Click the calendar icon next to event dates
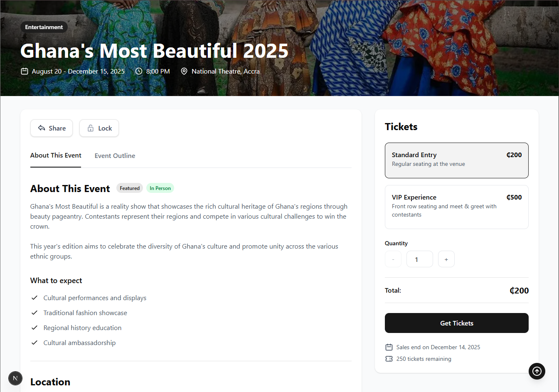 point(25,71)
